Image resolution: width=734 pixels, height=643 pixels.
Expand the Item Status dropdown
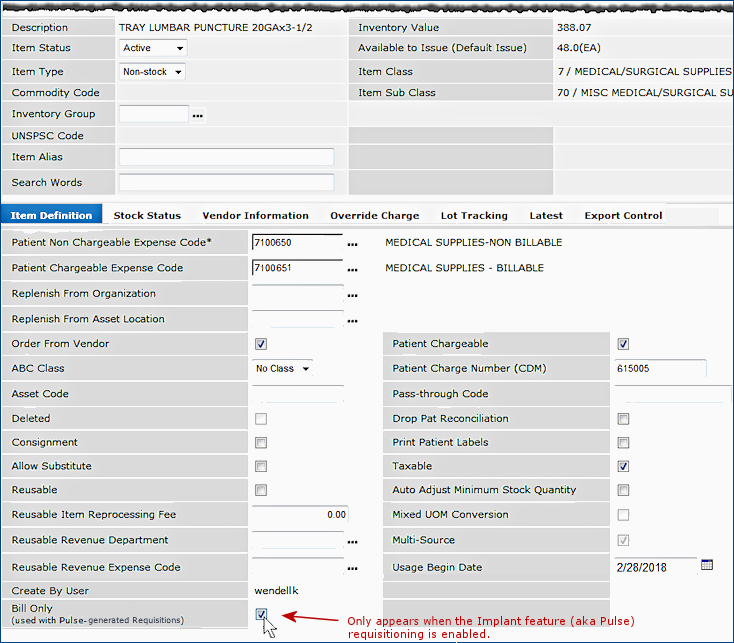tap(153, 48)
